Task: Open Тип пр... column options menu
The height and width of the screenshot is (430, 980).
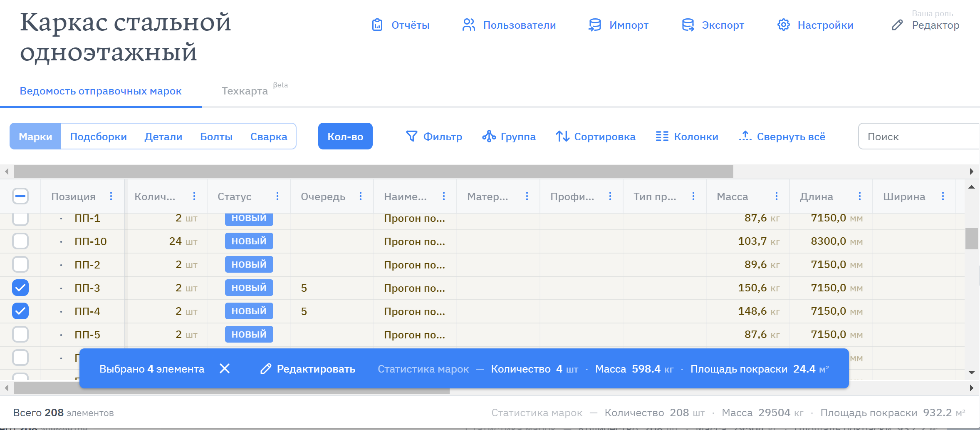Action: 693,196
